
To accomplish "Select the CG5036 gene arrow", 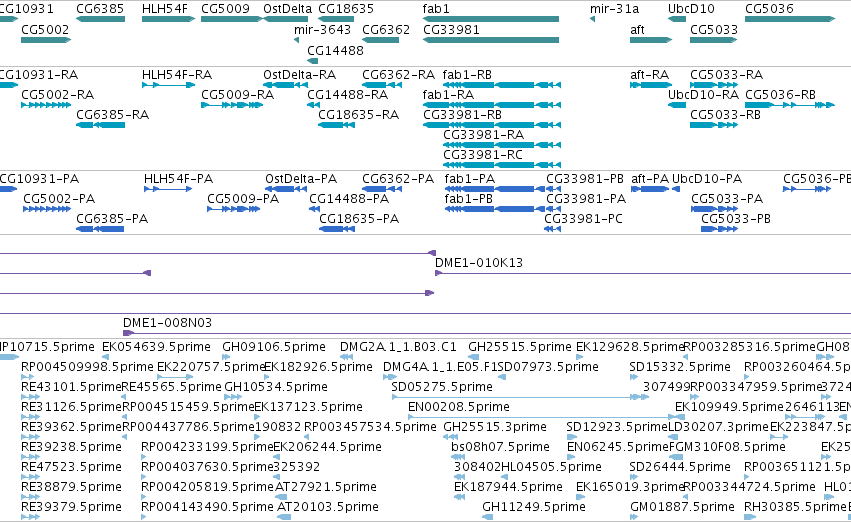I will (790, 19).
